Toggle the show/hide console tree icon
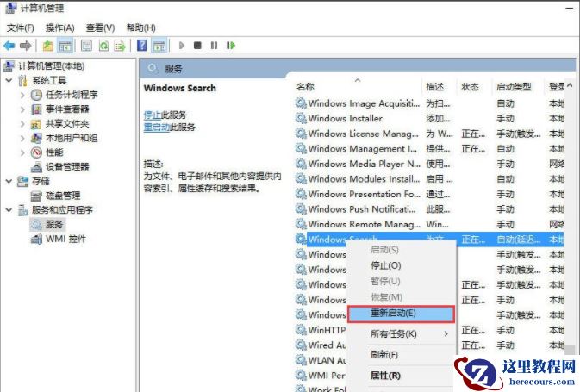580x392 pixels. pos(65,46)
